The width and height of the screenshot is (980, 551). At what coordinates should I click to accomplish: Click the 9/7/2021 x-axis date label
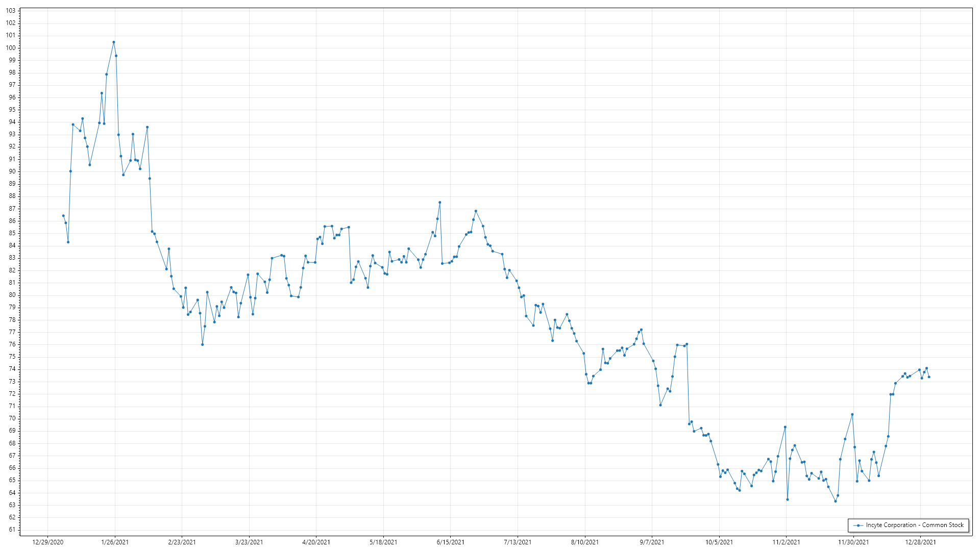(x=652, y=542)
